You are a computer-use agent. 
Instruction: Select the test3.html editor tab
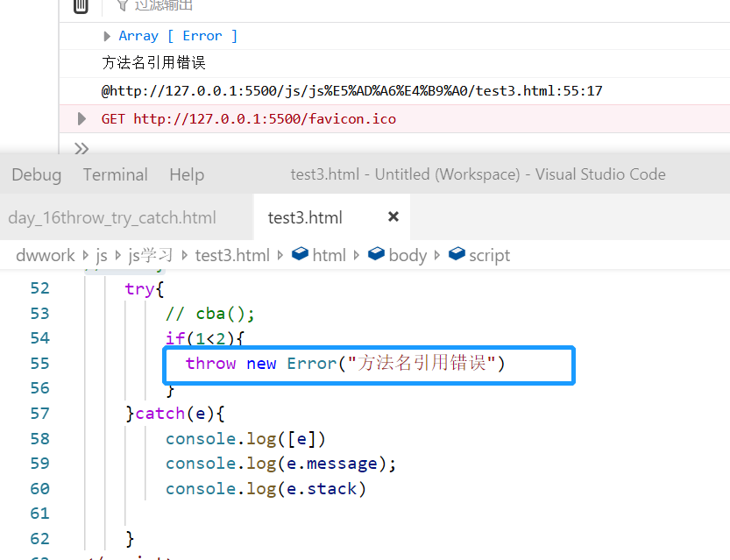point(305,218)
